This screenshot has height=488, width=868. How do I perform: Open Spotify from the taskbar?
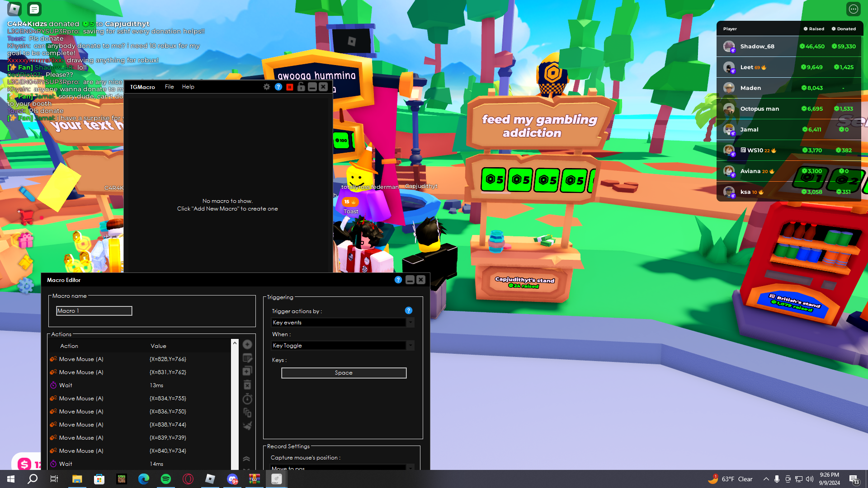pos(166,479)
